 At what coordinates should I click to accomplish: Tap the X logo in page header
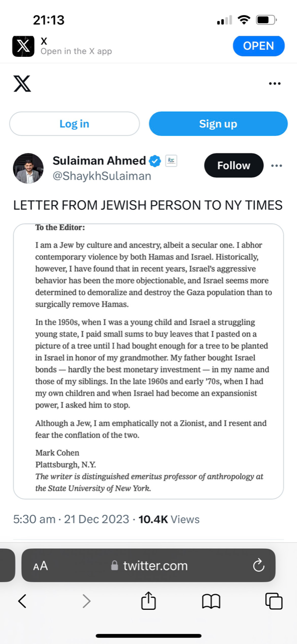(22, 84)
